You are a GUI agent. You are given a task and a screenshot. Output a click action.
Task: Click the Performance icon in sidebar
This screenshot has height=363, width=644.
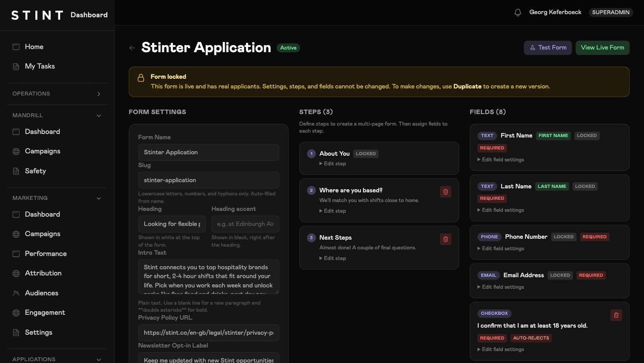(x=16, y=254)
